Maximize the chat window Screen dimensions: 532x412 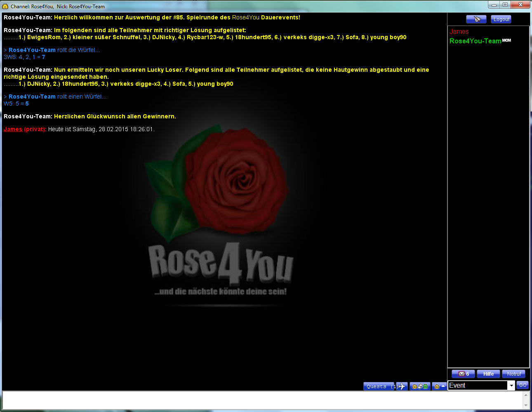pos(505,5)
